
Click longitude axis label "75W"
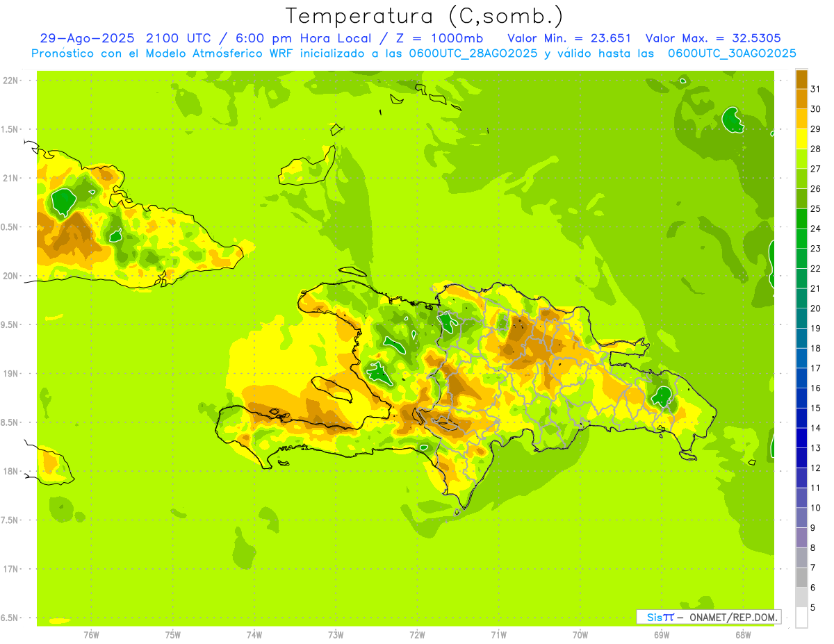[173, 635]
